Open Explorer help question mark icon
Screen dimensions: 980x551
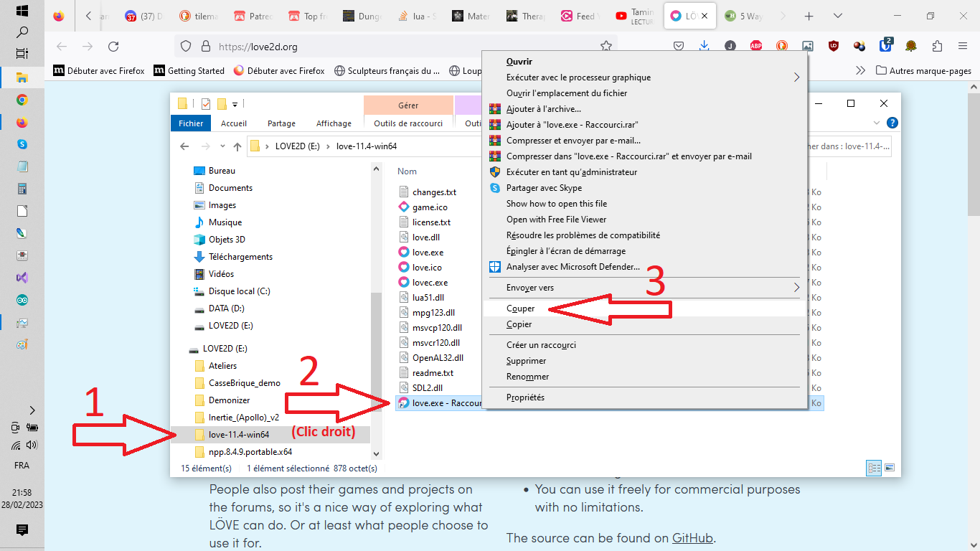click(x=892, y=123)
